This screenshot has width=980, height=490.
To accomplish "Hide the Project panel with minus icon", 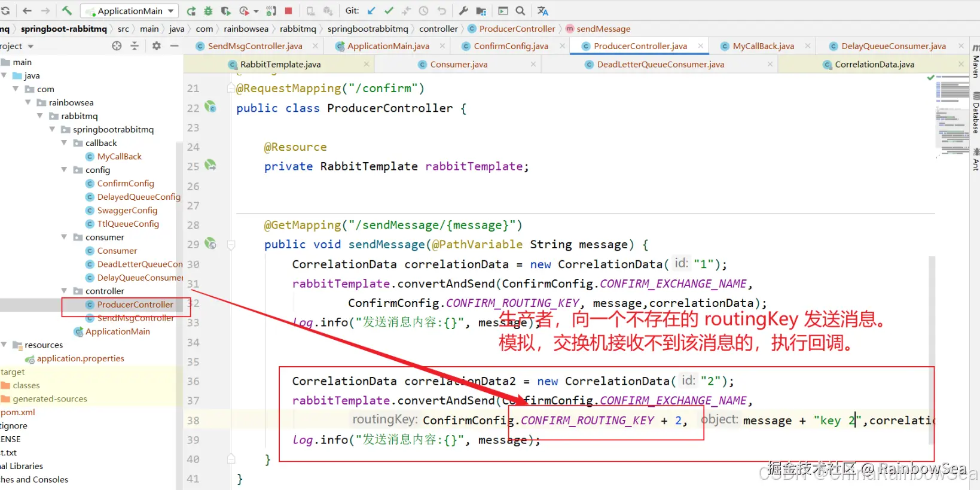I will tap(174, 45).
